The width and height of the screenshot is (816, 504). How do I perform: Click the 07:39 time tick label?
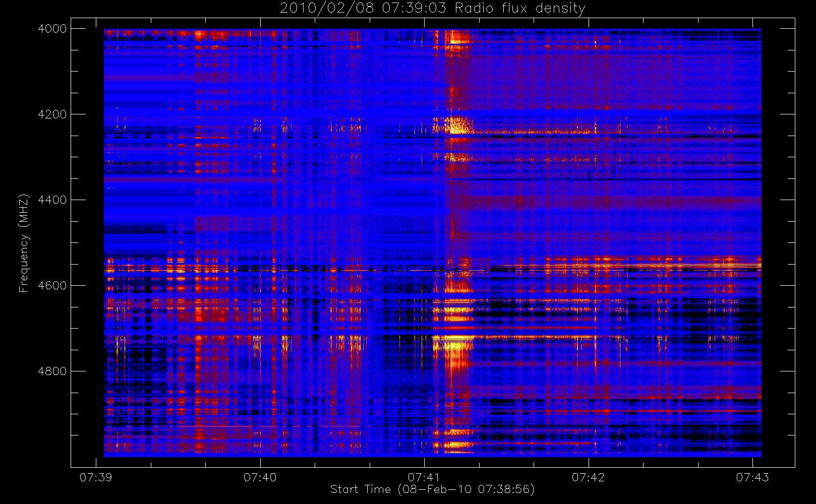click(96, 477)
